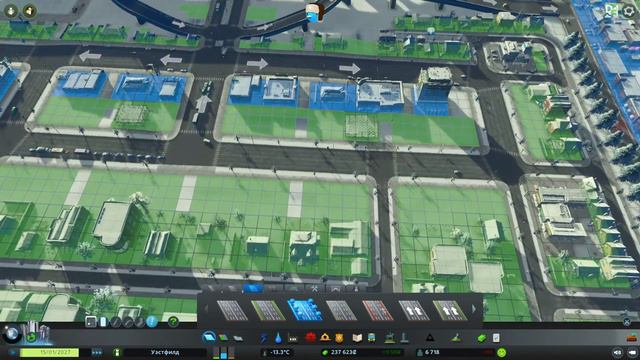Open the Zoning tool
640x360 pixels.
pyautogui.click(x=223, y=338)
